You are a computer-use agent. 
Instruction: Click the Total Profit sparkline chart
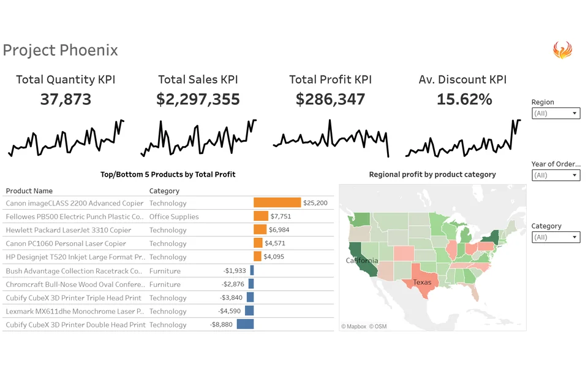[x=331, y=138]
